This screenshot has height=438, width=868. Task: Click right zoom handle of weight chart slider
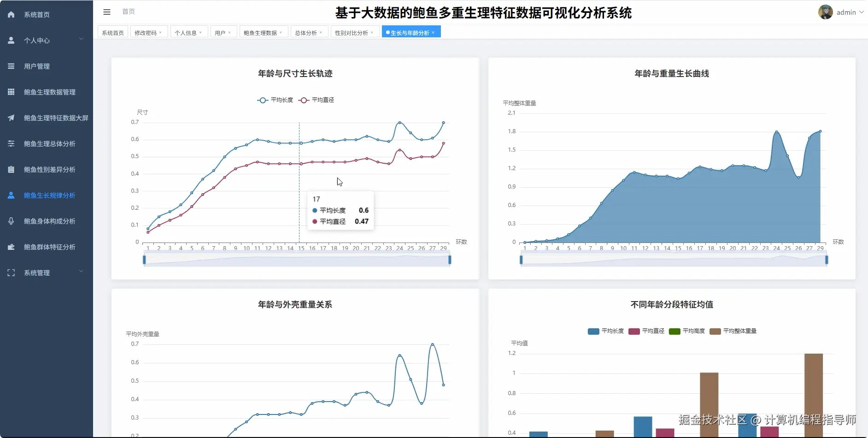point(827,260)
